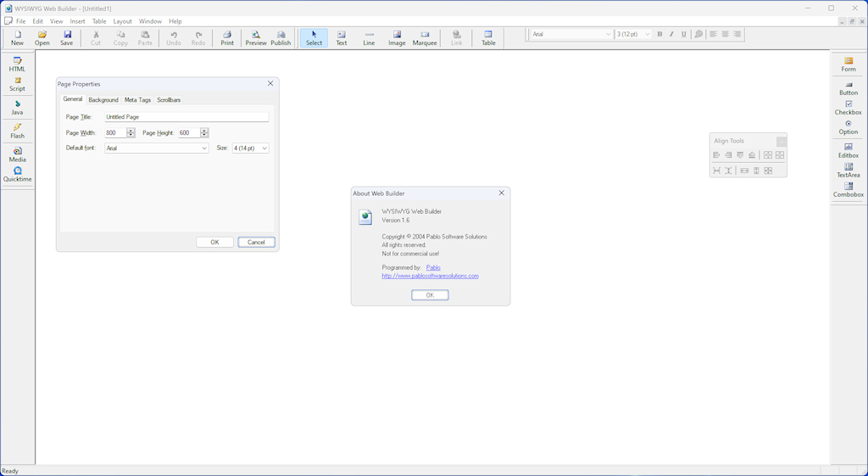Expand the Size 4 (14 pt) dropdown
This screenshot has height=476, width=868.
(x=264, y=148)
